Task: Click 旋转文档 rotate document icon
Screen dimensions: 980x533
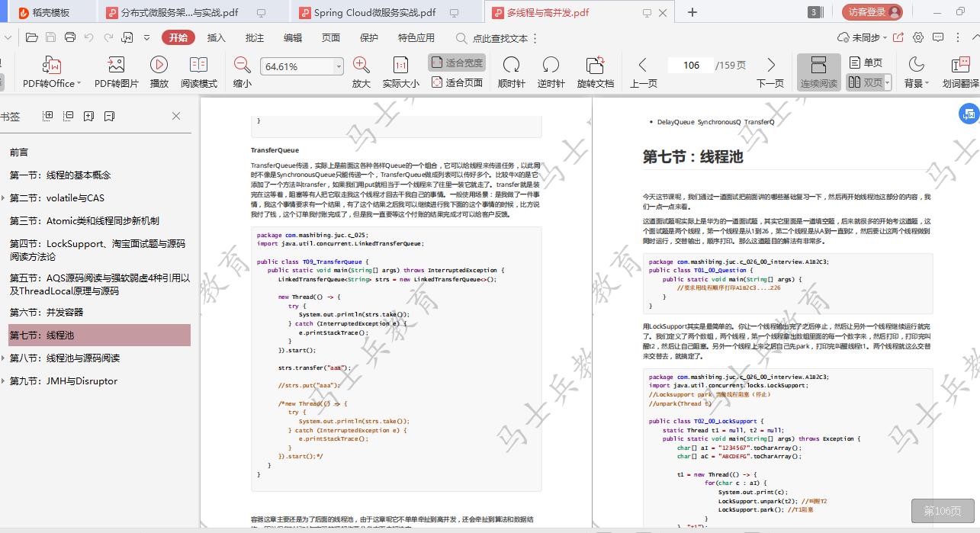Action: [596, 73]
